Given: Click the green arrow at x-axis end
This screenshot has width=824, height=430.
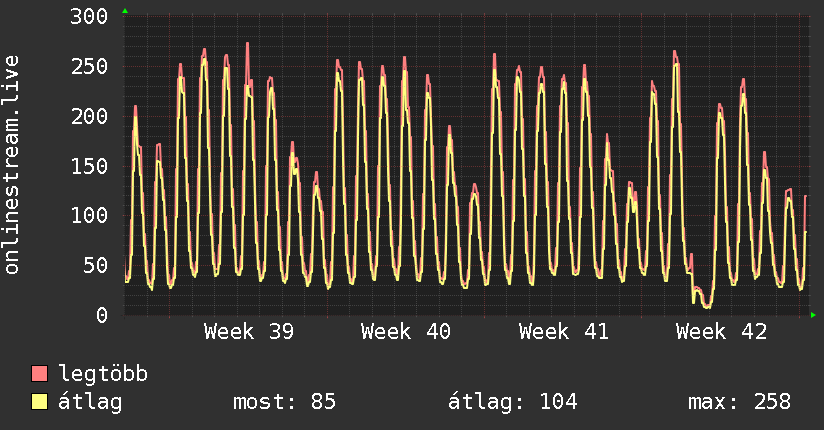Looking at the screenshot, I should 813,315.
